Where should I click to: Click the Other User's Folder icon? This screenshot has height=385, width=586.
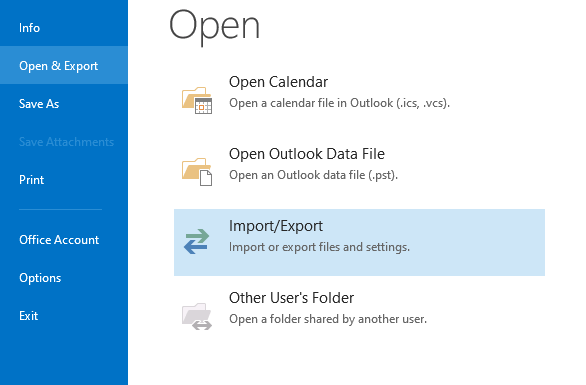click(x=197, y=316)
